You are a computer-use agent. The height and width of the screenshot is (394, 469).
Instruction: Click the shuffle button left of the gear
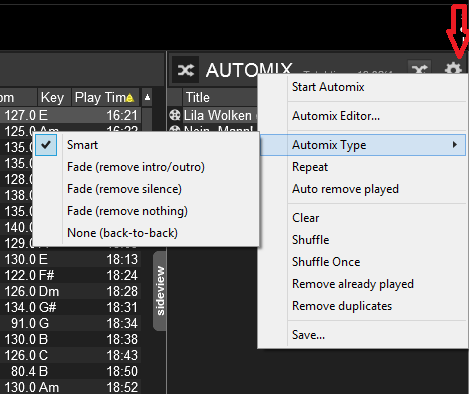point(420,69)
